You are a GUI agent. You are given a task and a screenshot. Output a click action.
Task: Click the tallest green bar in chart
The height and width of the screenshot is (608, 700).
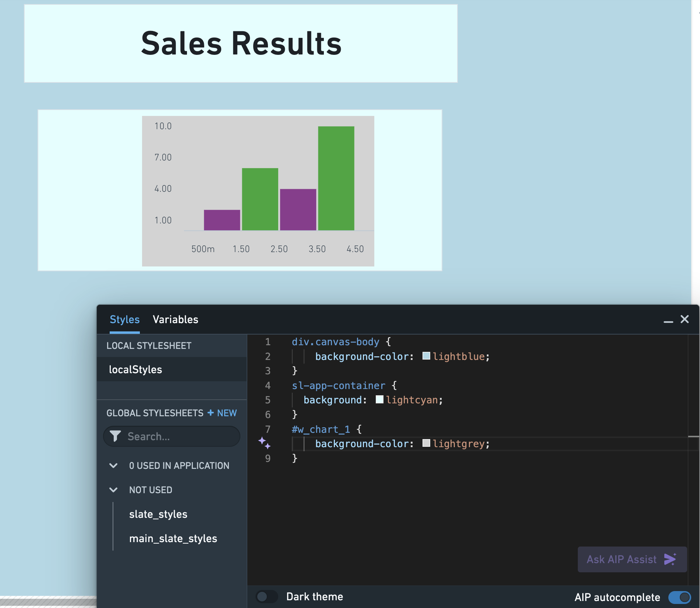coord(336,178)
